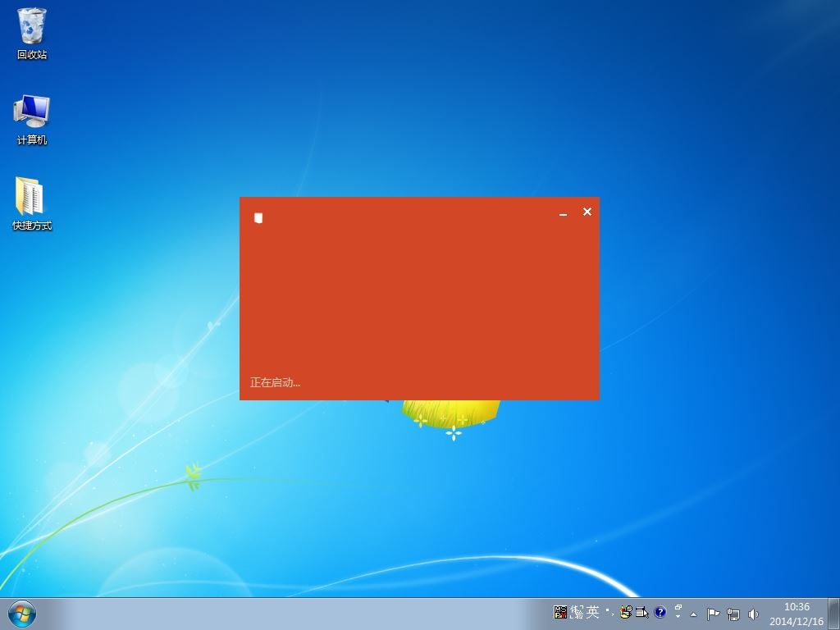Minimize the PowerPoint splash window

click(x=563, y=214)
